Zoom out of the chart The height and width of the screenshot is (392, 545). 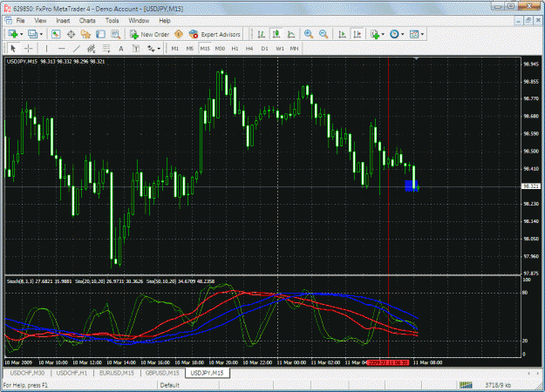(324, 34)
